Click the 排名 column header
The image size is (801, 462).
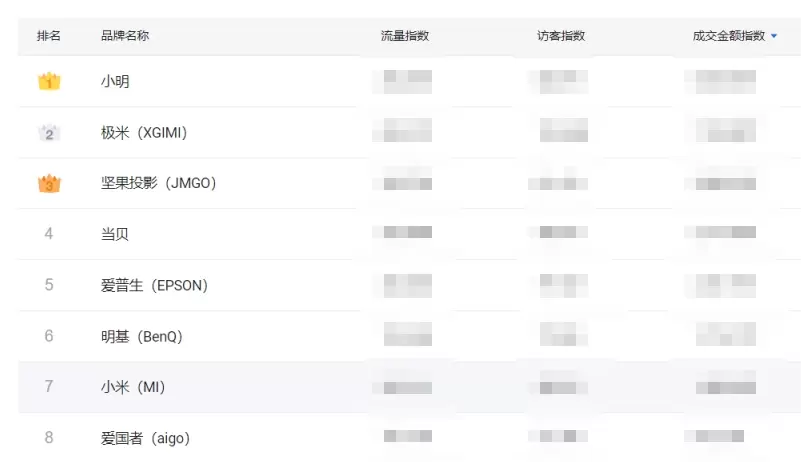[x=49, y=36]
